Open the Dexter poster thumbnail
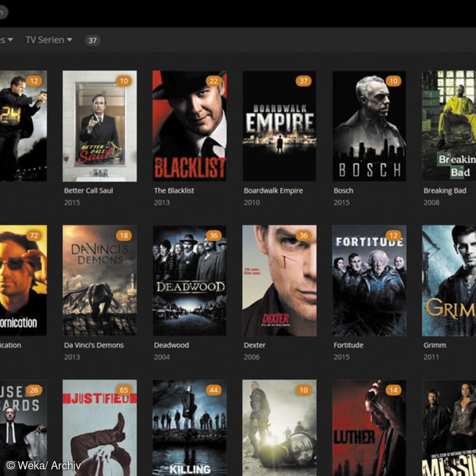The height and width of the screenshot is (476, 476). click(279, 281)
